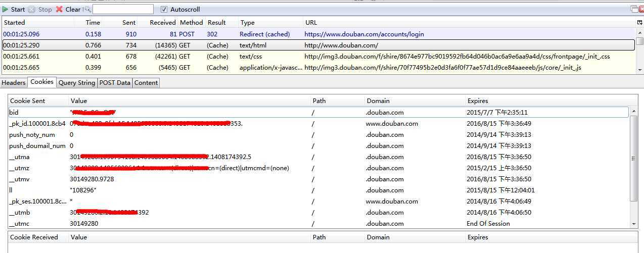The height and width of the screenshot is (253, 644).
Task: Switch to the Headers tab
Action: [14, 83]
